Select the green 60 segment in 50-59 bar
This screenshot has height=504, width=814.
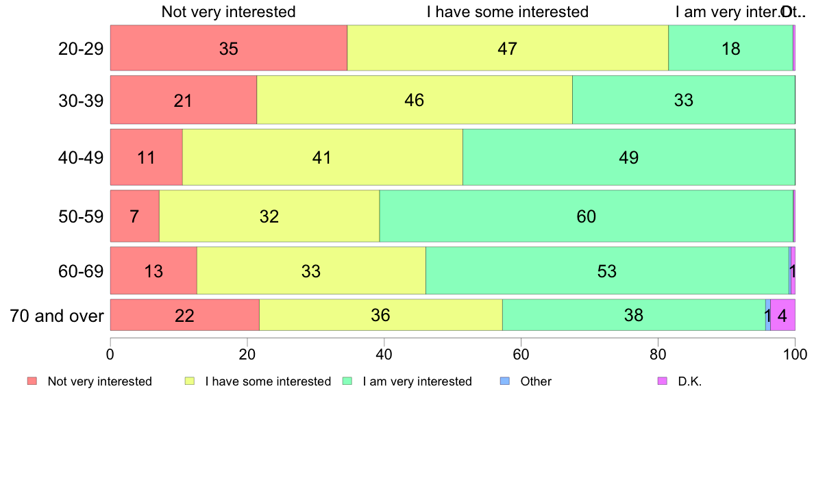(587, 216)
